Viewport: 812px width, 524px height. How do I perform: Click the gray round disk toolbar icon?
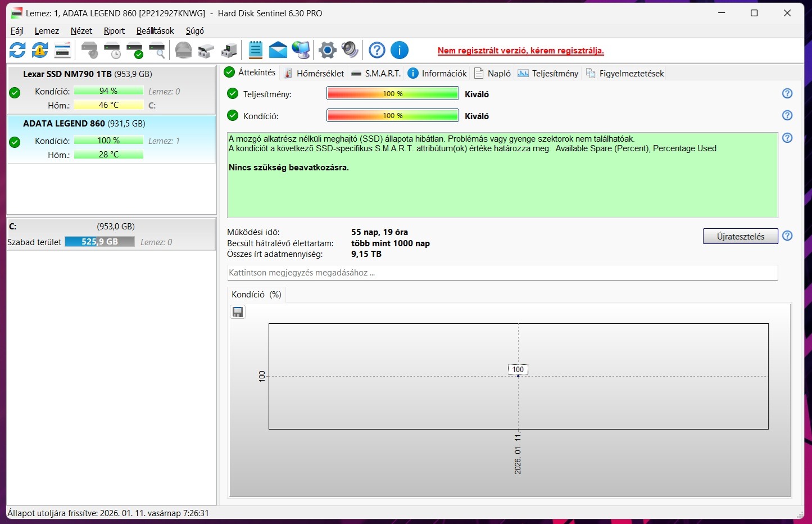183,50
